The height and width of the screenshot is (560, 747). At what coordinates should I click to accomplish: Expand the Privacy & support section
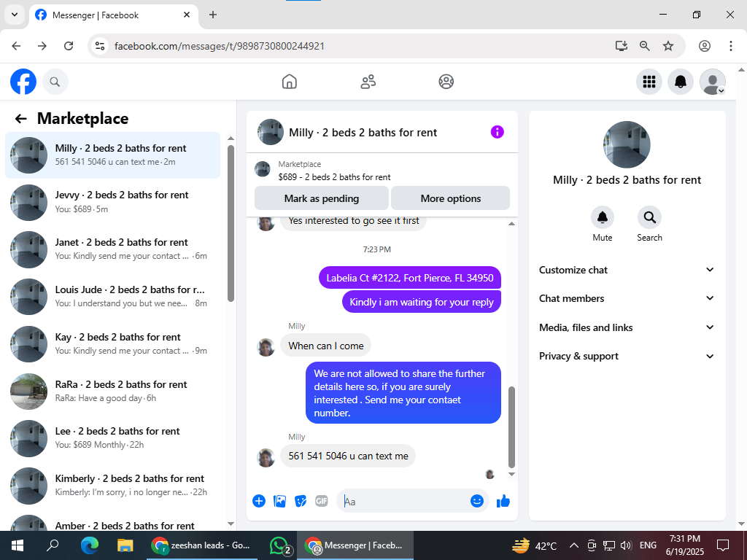point(627,356)
